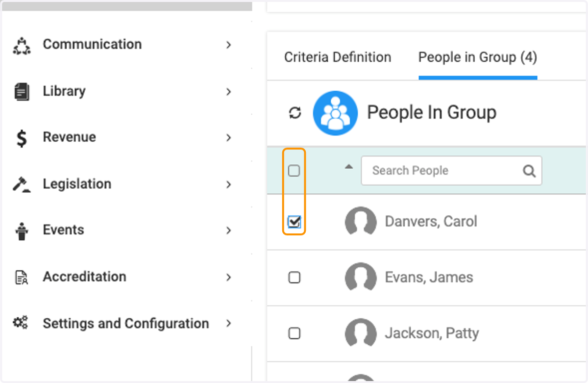
Task: Open the Danvers, Carol record
Action: click(x=431, y=222)
